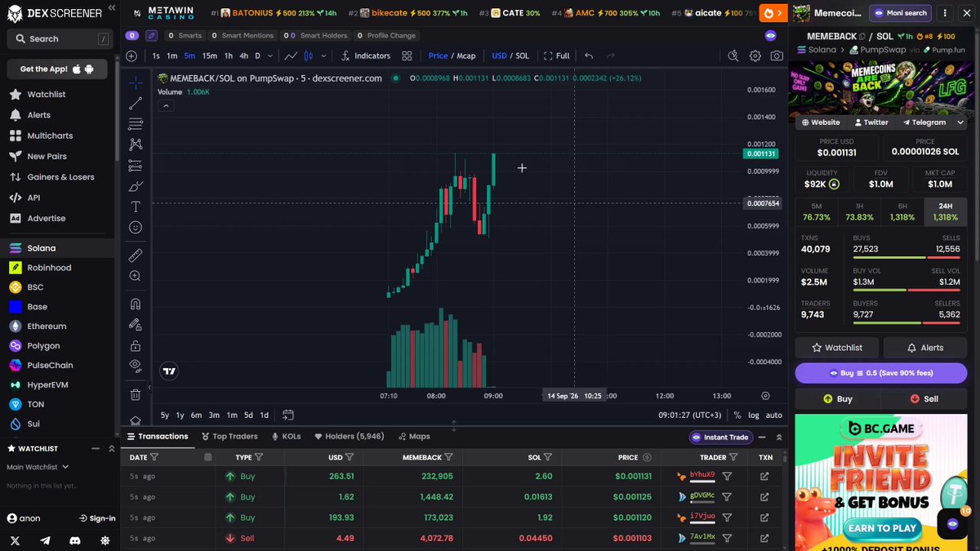Expand the Main Watchlist dropdown
This screenshot has width=980, height=551.
click(38, 467)
